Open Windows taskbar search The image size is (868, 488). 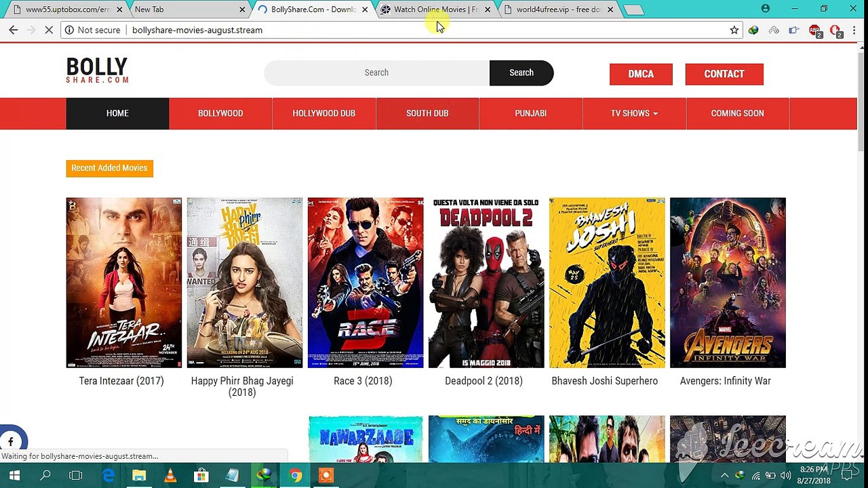(x=45, y=476)
